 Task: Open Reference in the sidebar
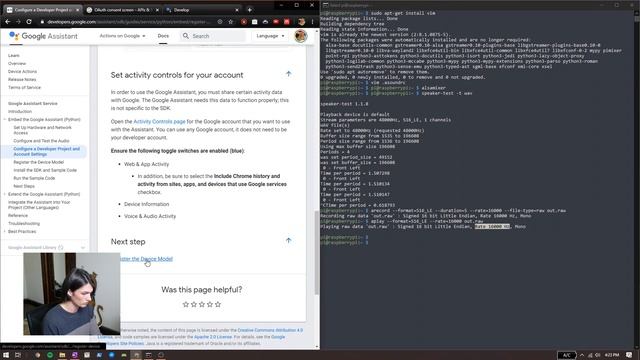point(18,216)
